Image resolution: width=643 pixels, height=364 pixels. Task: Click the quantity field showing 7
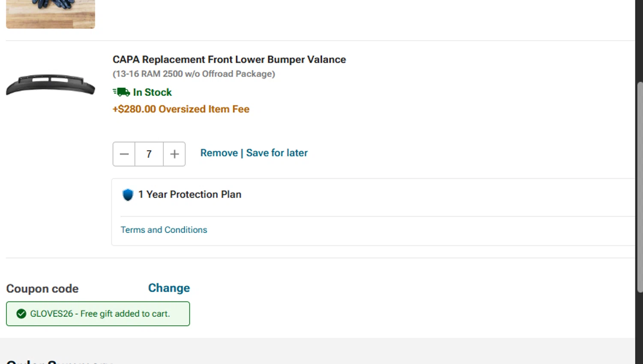point(149,154)
